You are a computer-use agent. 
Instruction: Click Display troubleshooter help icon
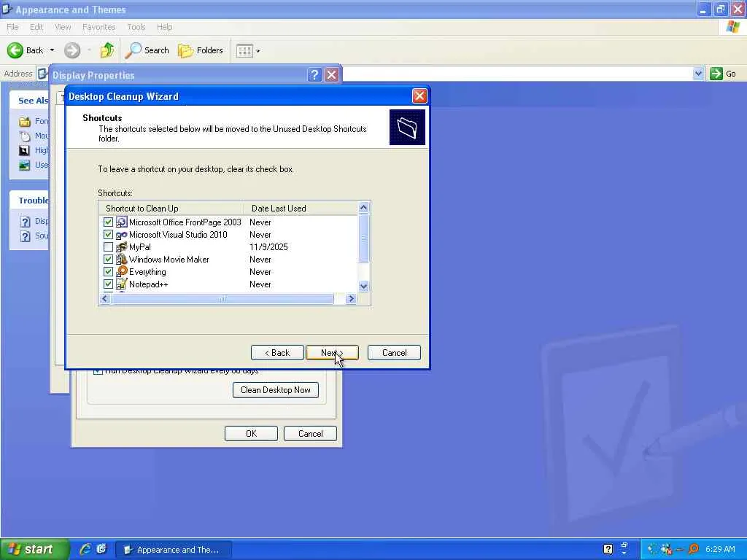pos(26,222)
